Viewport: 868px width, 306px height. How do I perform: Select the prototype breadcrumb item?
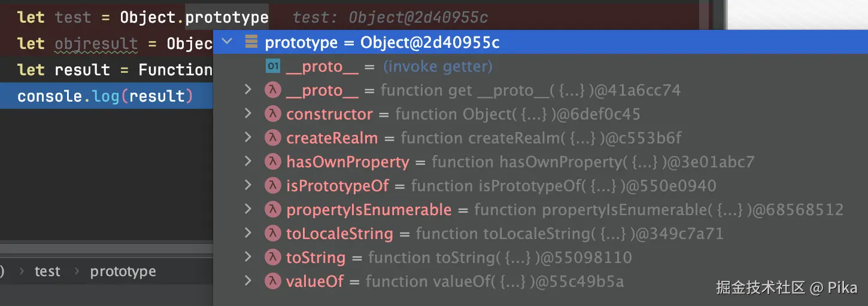coord(123,272)
